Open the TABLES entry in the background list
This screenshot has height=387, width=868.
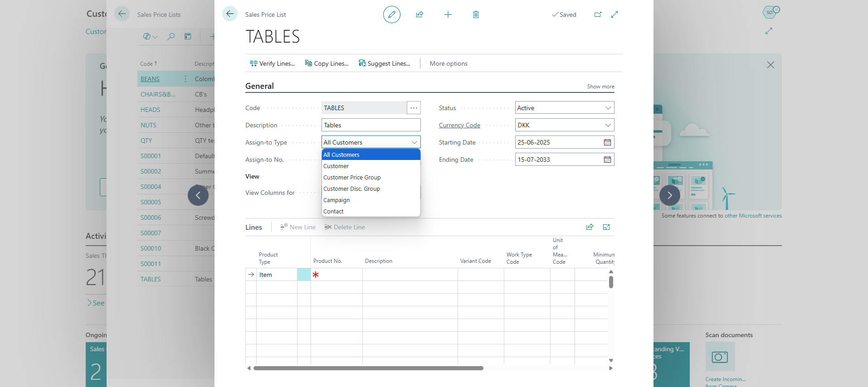pyautogui.click(x=151, y=279)
